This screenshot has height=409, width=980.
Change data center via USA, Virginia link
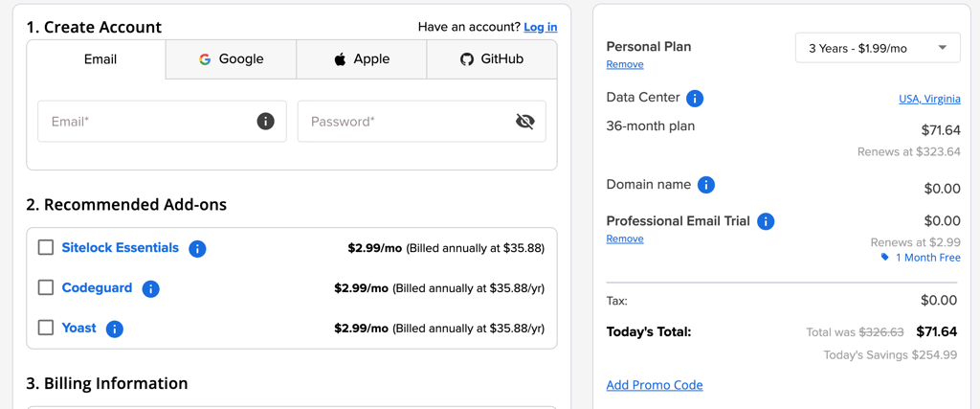929,99
